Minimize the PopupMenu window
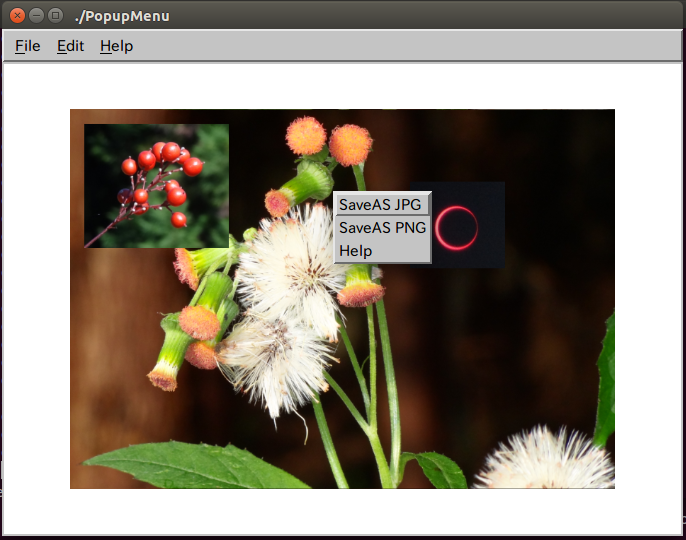Image resolution: width=686 pixels, height=540 pixels. 36,16
